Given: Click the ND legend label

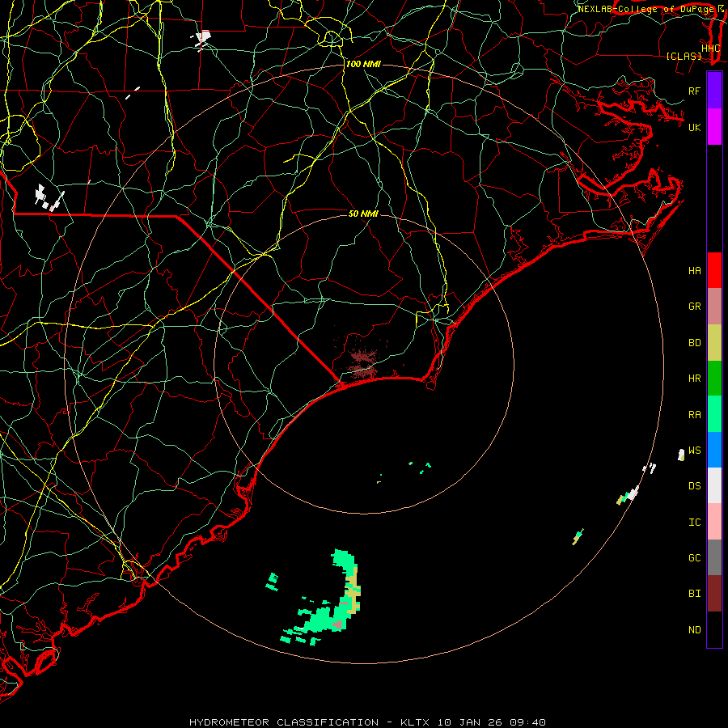Looking at the screenshot, I should [x=695, y=630].
